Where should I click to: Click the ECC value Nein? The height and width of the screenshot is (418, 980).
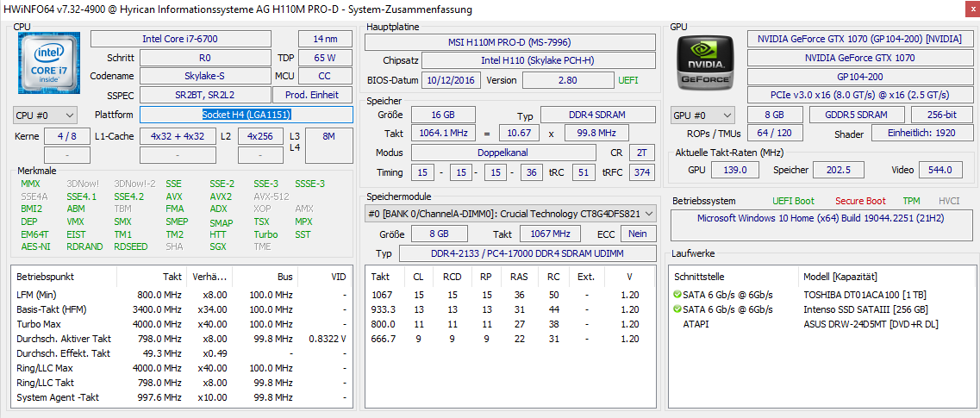coord(638,234)
